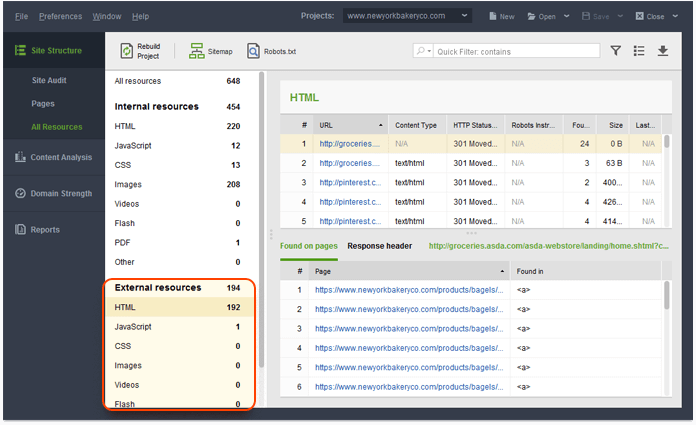Sort by Page column header
Image resolution: width=696 pixels, height=425 pixels.
click(x=410, y=271)
